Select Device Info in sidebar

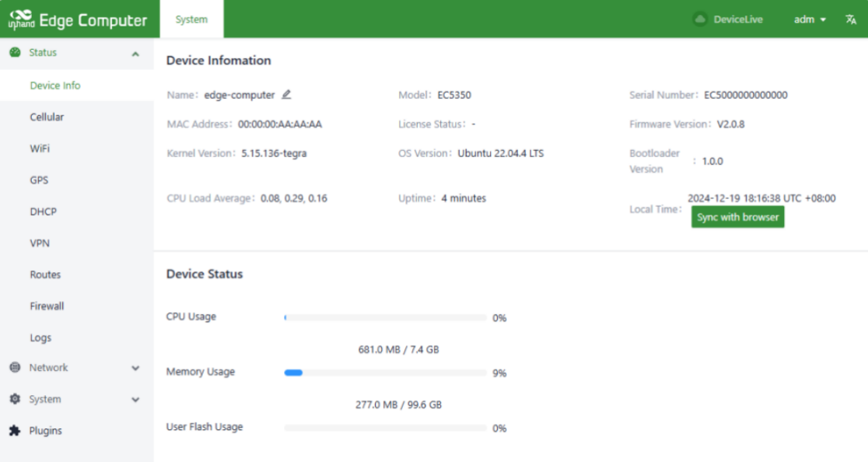pyautogui.click(x=55, y=86)
